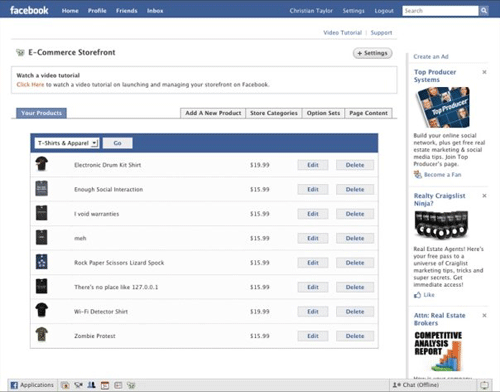Screen dimensions: 500x392
Task: Close the Top Producer Systems ad
Action: pos(484,72)
